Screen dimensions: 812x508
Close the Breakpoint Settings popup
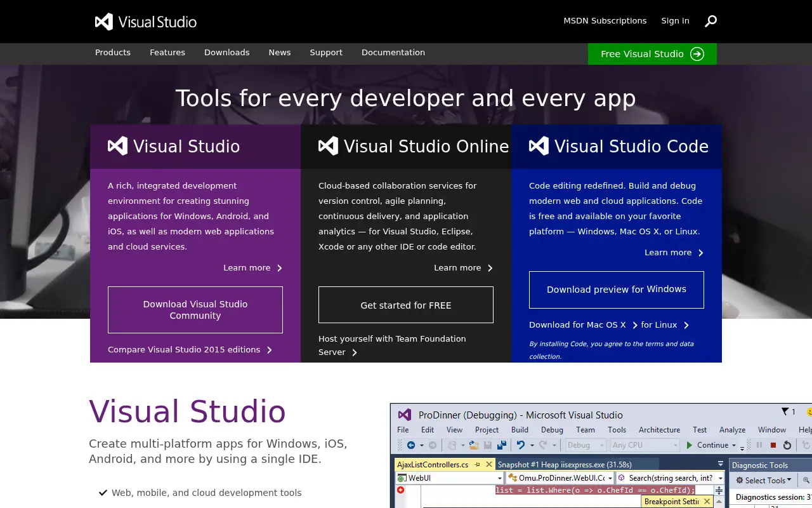click(707, 502)
